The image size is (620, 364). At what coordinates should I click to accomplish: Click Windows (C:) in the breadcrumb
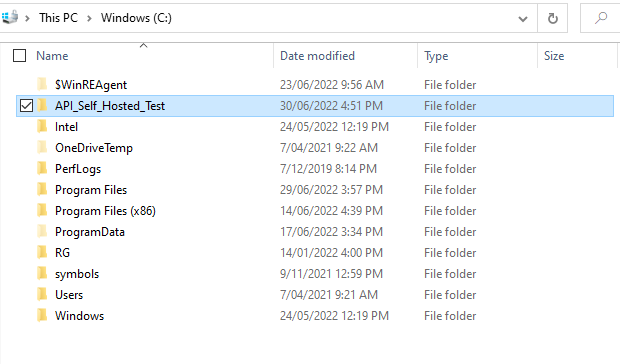(x=136, y=18)
